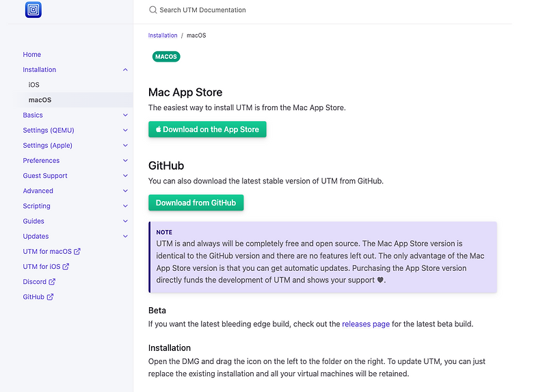The height and width of the screenshot is (392, 547).
Task: Click external link icon beside UTM for iOS
Action: 66,267
